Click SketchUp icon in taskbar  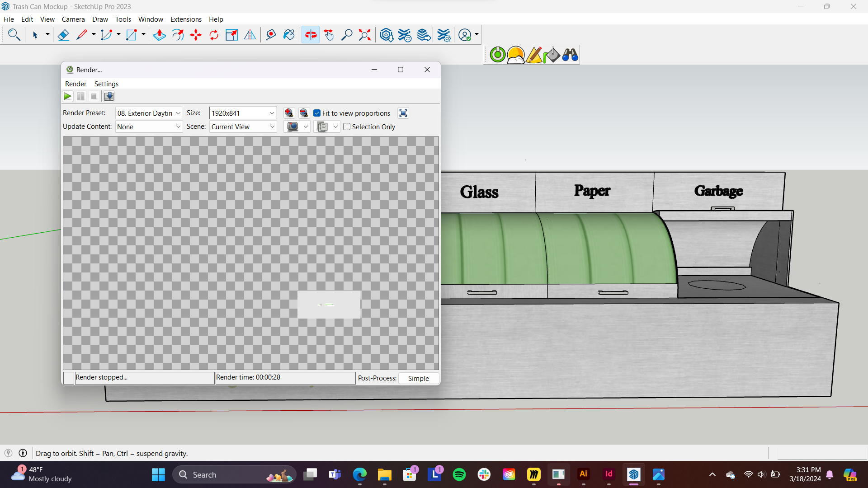[634, 474]
